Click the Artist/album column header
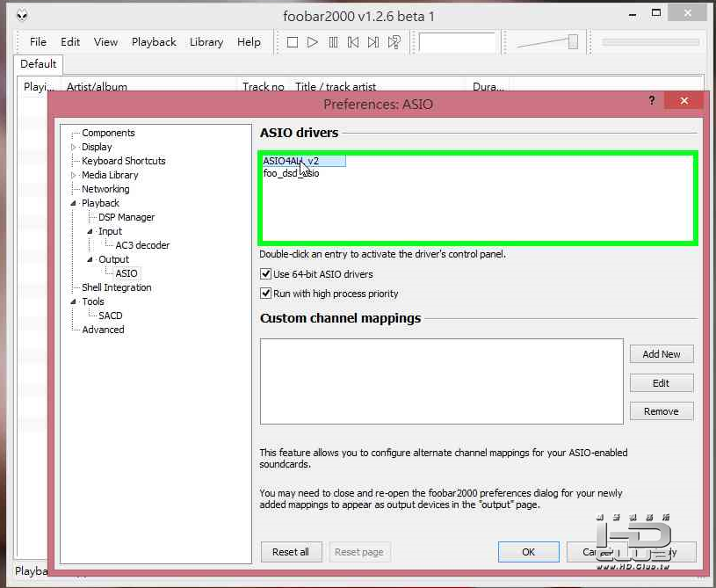This screenshot has height=588, width=716. click(x=149, y=86)
